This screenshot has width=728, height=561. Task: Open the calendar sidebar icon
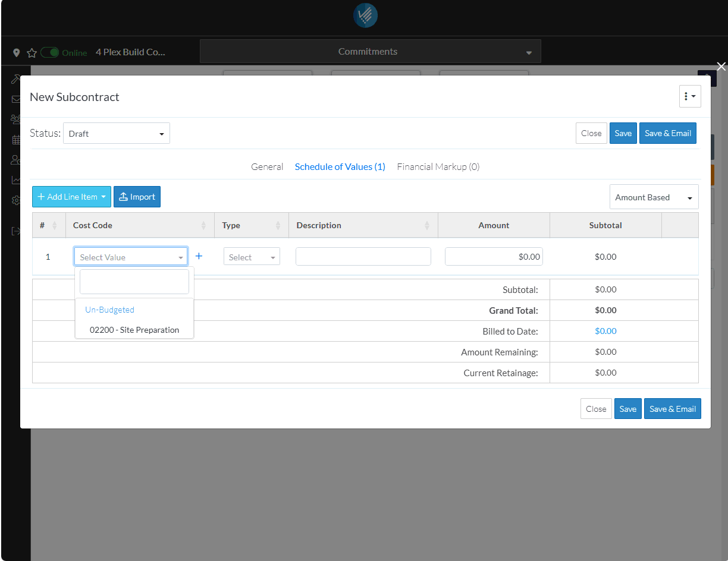click(x=15, y=140)
